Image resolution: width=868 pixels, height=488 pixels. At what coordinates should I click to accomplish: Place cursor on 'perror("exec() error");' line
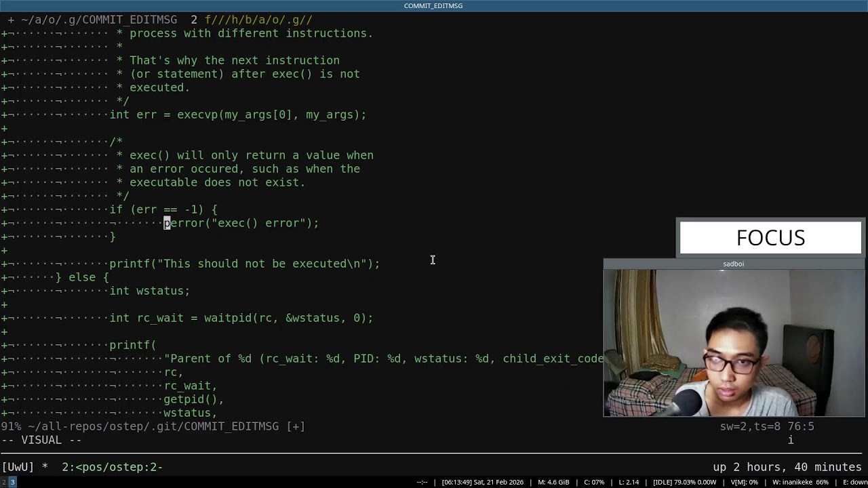241,223
